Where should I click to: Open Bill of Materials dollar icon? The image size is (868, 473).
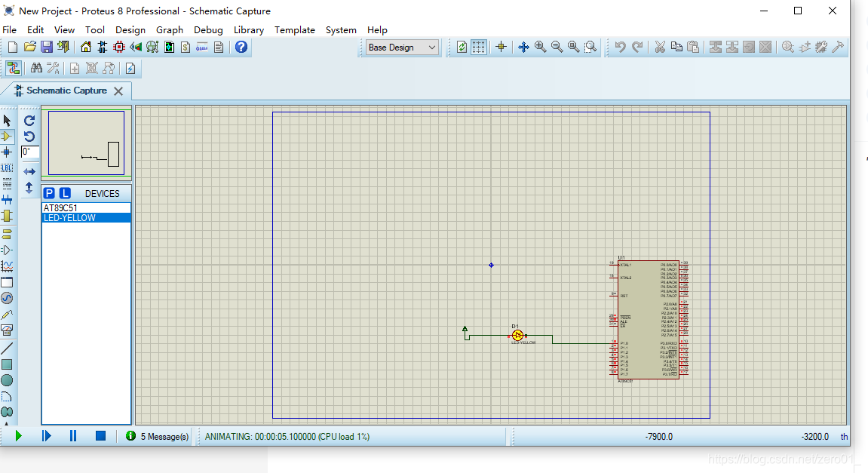pyautogui.click(x=186, y=47)
